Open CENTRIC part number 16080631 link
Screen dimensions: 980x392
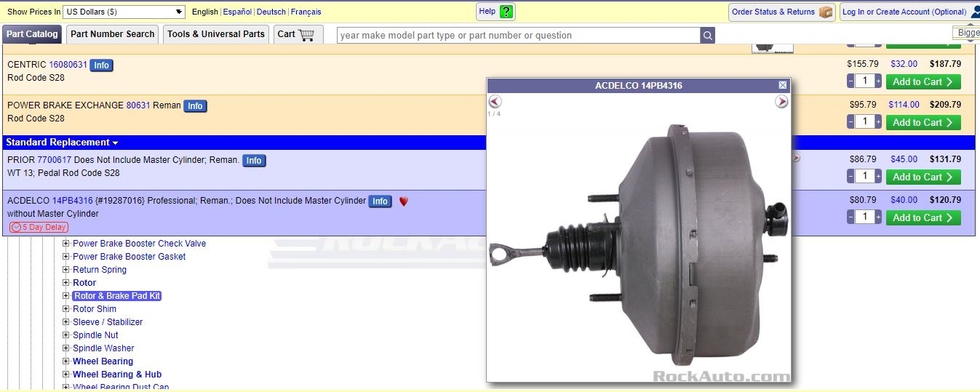68,65
